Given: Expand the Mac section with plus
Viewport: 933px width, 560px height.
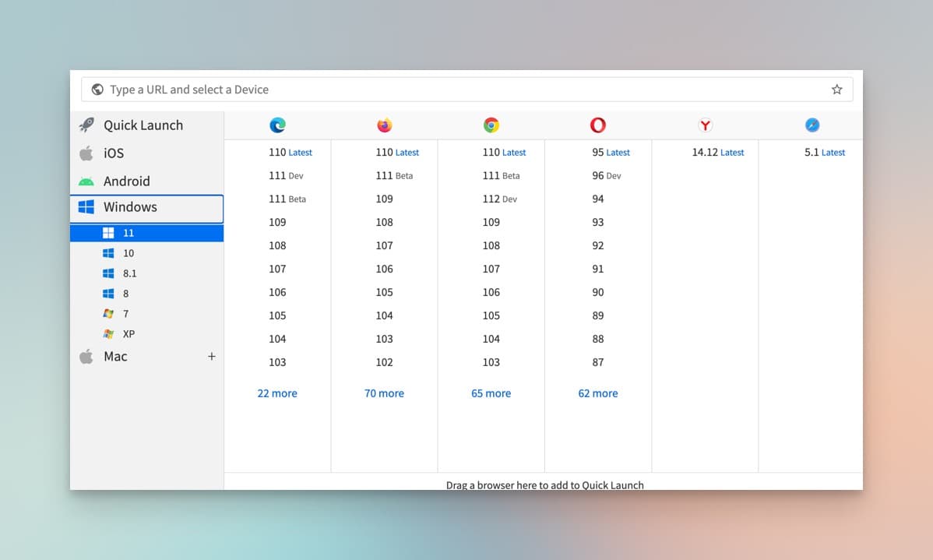Looking at the screenshot, I should [211, 357].
